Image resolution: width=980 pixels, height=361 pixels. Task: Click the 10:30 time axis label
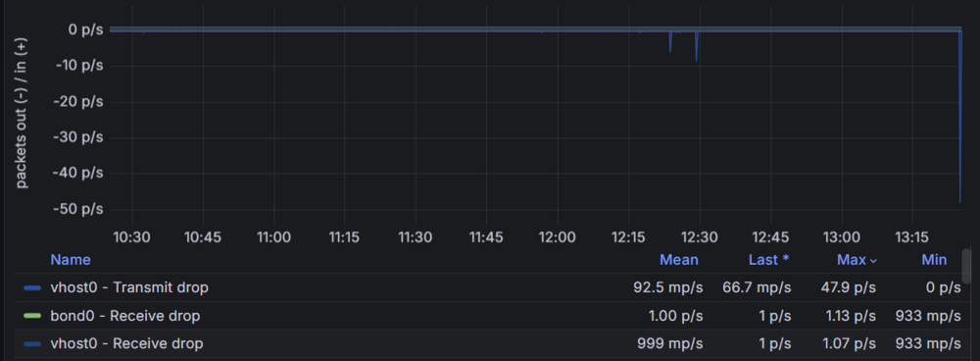coord(131,237)
